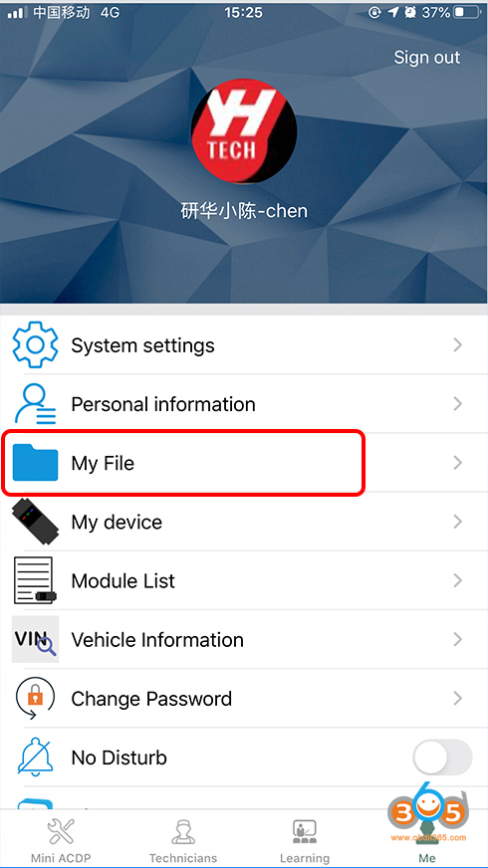Open My File using right arrow
Image resolution: width=488 pixels, height=868 pixels.
pyautogui.click(x=457, y=463)
